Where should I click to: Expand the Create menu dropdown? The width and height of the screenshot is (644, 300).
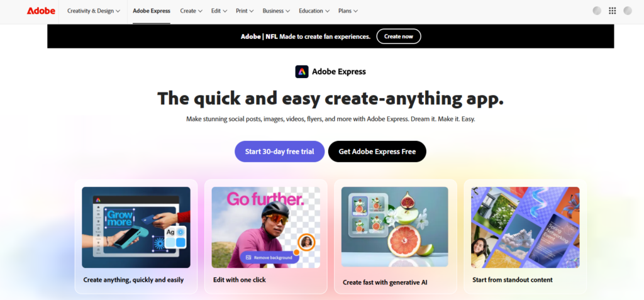click(191, 11)
